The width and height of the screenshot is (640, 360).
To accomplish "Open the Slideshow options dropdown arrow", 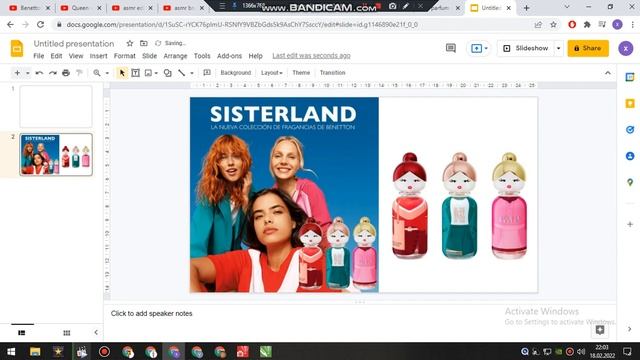I will 558,48.
